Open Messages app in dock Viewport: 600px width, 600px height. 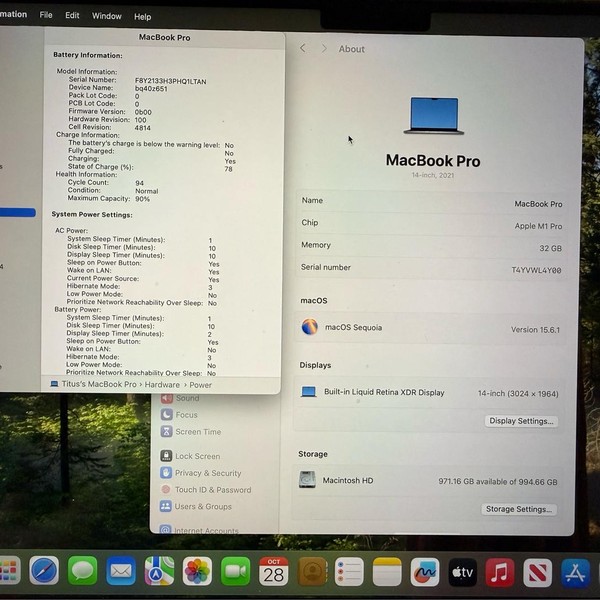[x=82, y=571]
